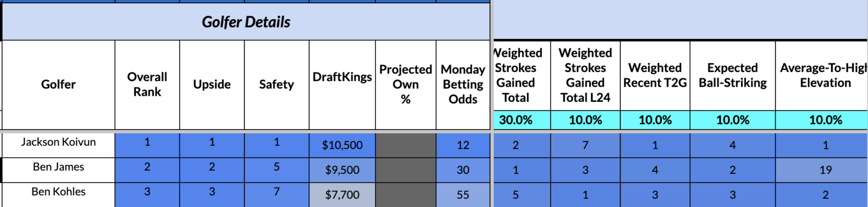Click the Upside column header
This screenshot has height=207, width=868.
tap(212, 85)
